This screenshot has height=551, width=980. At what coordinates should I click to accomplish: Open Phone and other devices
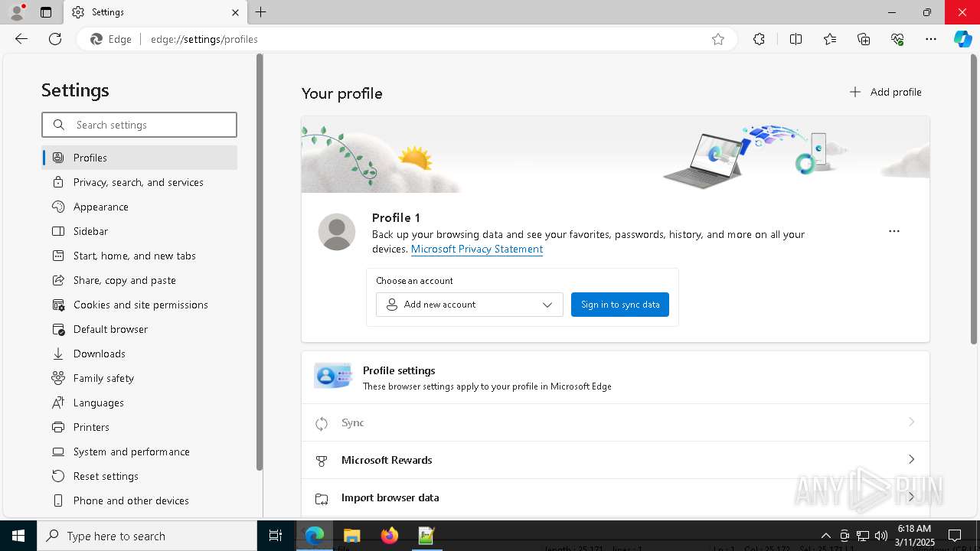139,500
